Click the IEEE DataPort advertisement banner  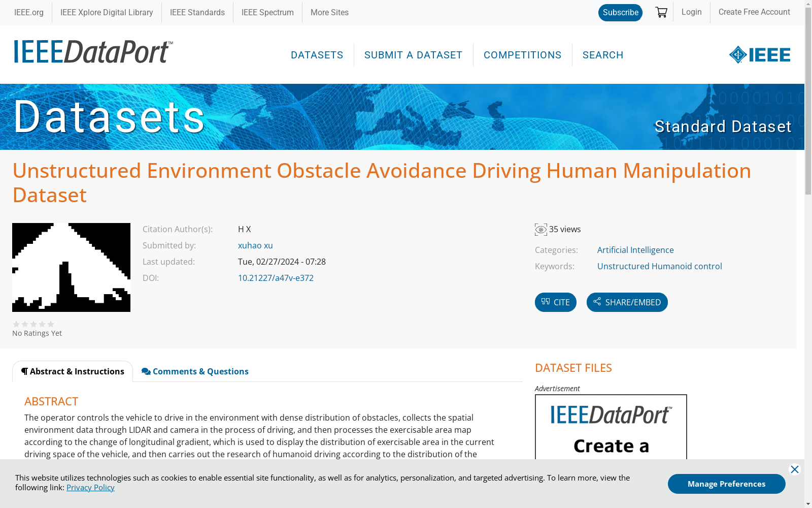(611, 427)
